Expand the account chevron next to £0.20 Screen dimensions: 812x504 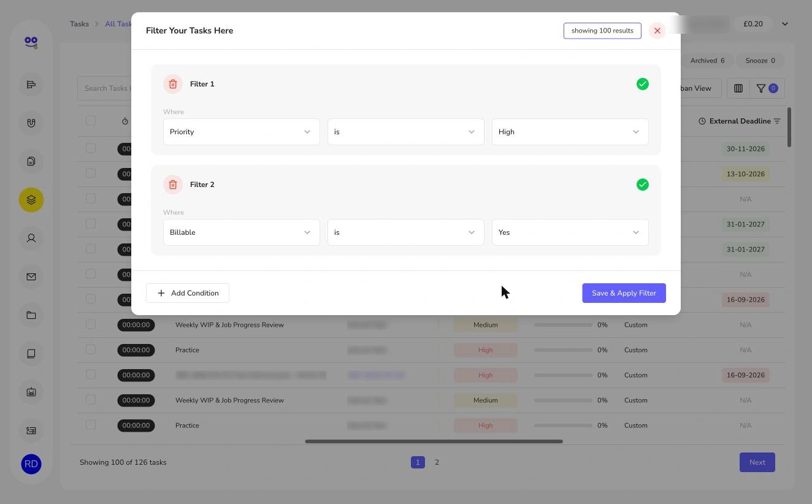[784, 24]
